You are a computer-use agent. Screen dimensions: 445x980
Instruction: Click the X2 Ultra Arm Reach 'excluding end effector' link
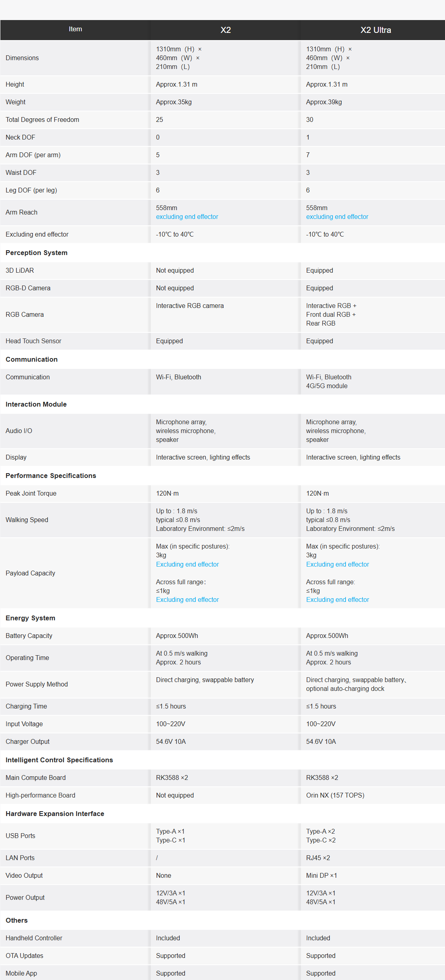(x=337, y=217)
